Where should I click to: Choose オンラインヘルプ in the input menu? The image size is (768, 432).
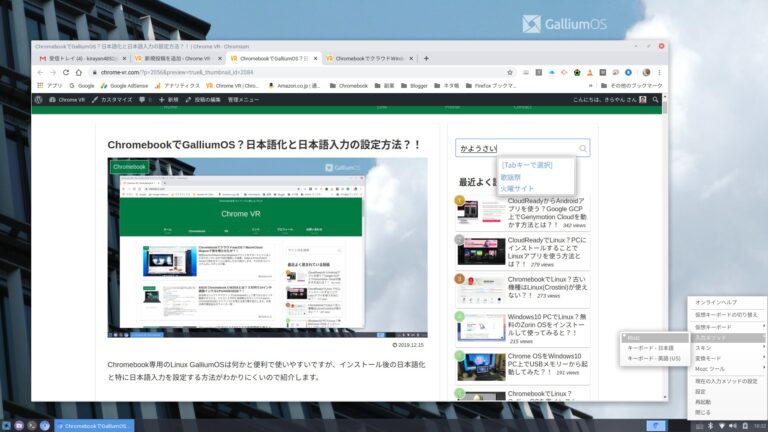[x=727, y=302]
